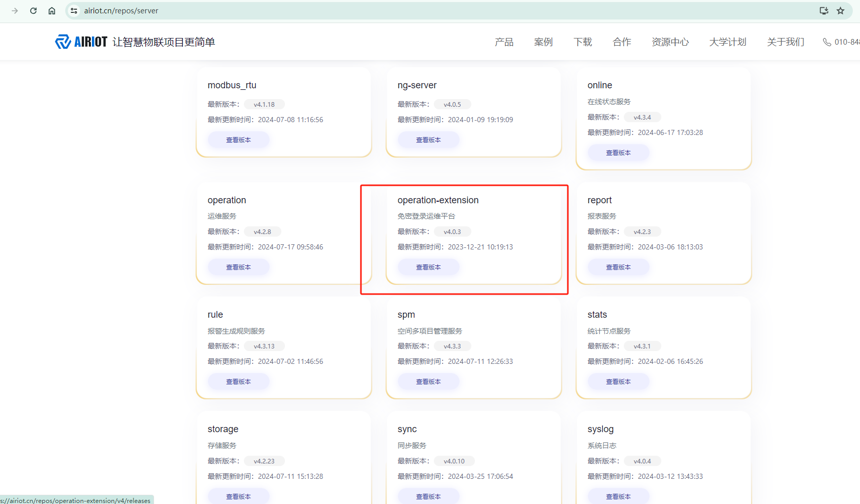Click the sync card title
The image size is (860, 504).
tap(407, 429)
